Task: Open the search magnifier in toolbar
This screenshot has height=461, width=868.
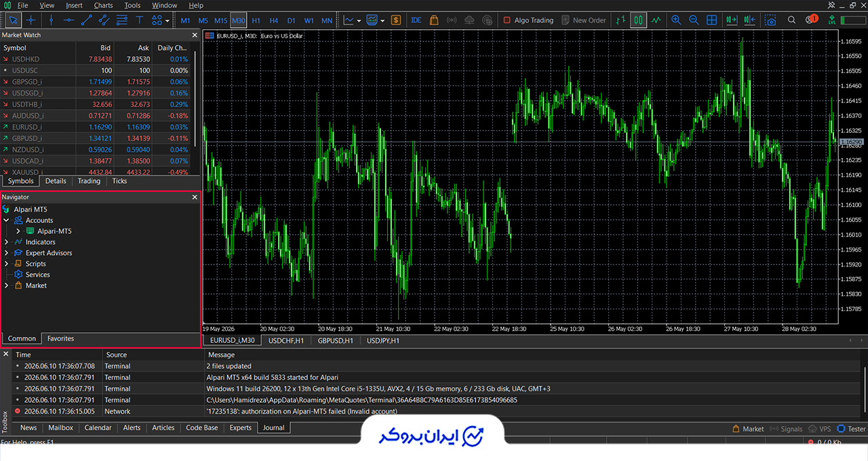Action: click(x=791, y=20)
